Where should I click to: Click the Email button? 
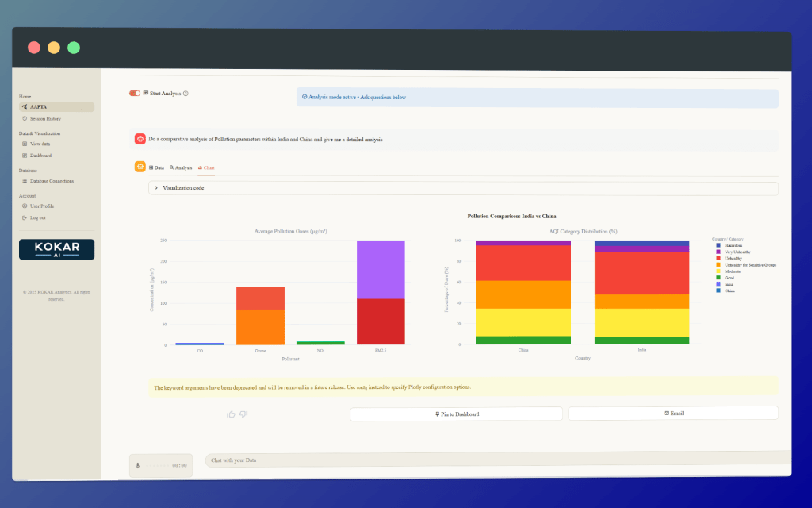coord(673,414)
